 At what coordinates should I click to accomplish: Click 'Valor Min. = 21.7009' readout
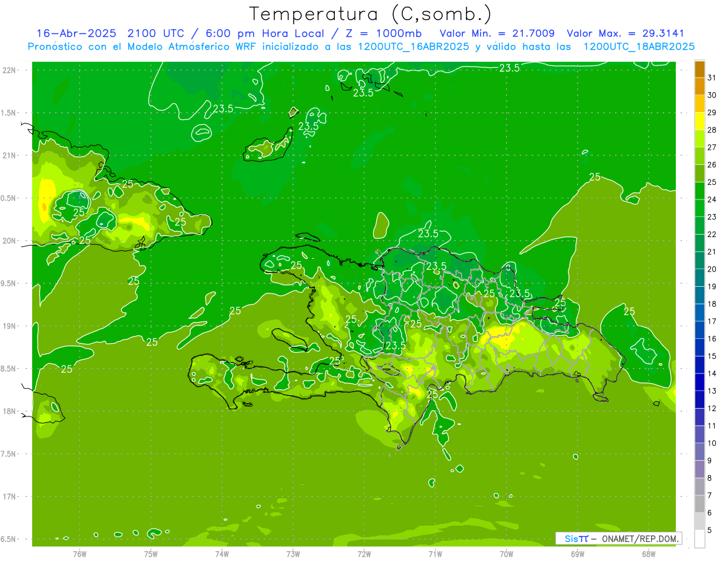coord(497,33)
